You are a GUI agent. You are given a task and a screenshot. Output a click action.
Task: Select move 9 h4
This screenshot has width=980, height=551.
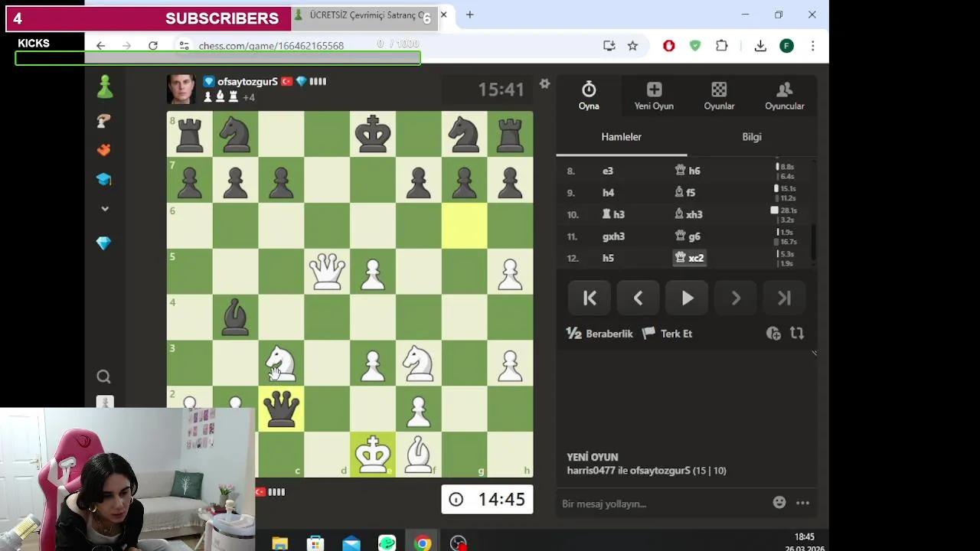pyautogui.click(x=608, y=193)
